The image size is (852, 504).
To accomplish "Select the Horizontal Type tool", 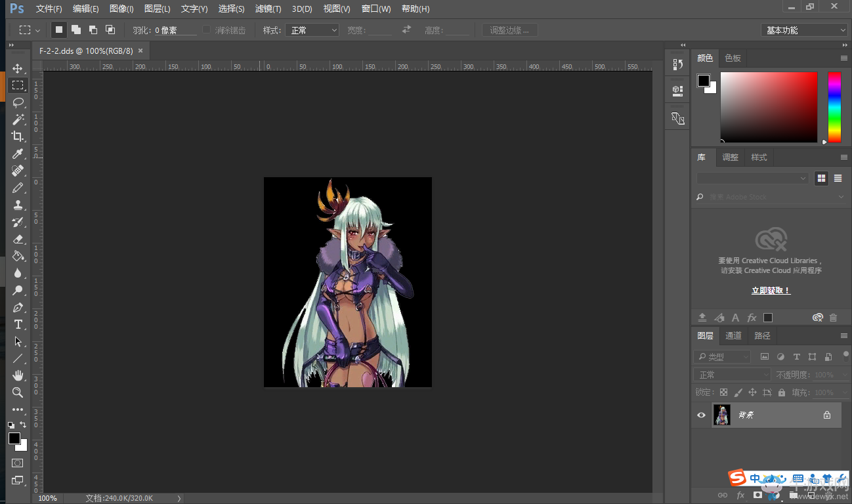I will (18, 324).
